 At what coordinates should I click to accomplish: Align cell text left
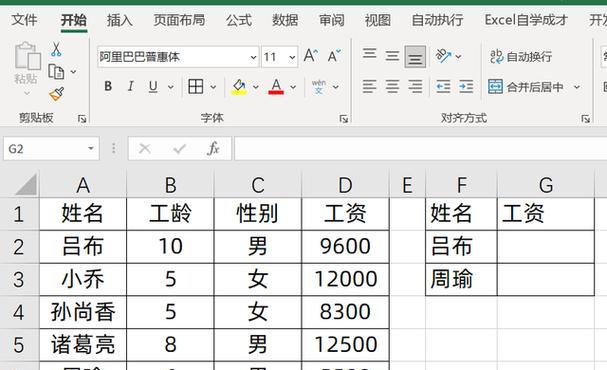pos(369,87)
